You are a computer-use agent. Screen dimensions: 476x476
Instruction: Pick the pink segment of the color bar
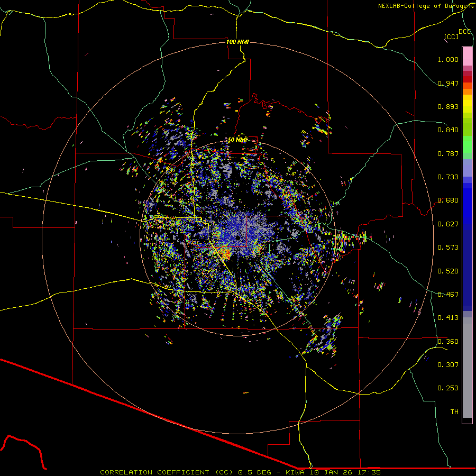(x=467, y=56)
